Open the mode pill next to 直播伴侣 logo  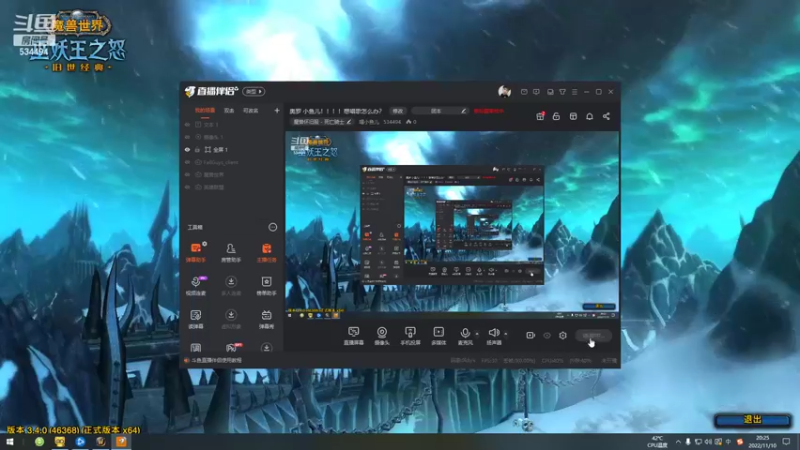(254, 91)
